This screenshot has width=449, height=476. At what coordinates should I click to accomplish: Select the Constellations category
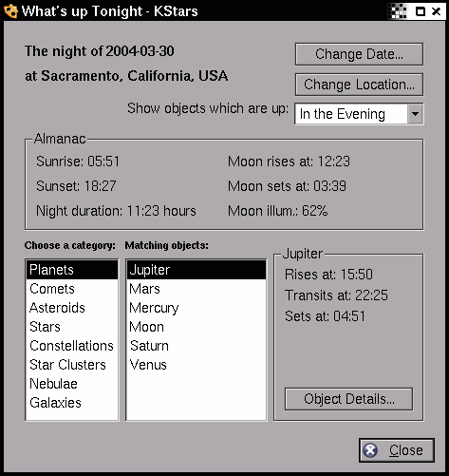pyautogui.click(x=72, y=346)
